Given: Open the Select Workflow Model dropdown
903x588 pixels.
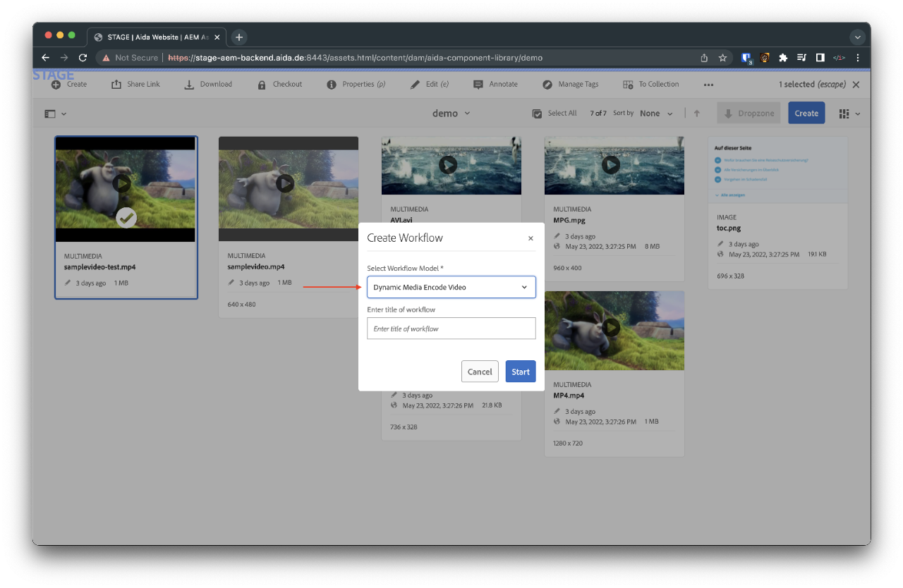Looking at the screenshot, I should click(451, 287).
